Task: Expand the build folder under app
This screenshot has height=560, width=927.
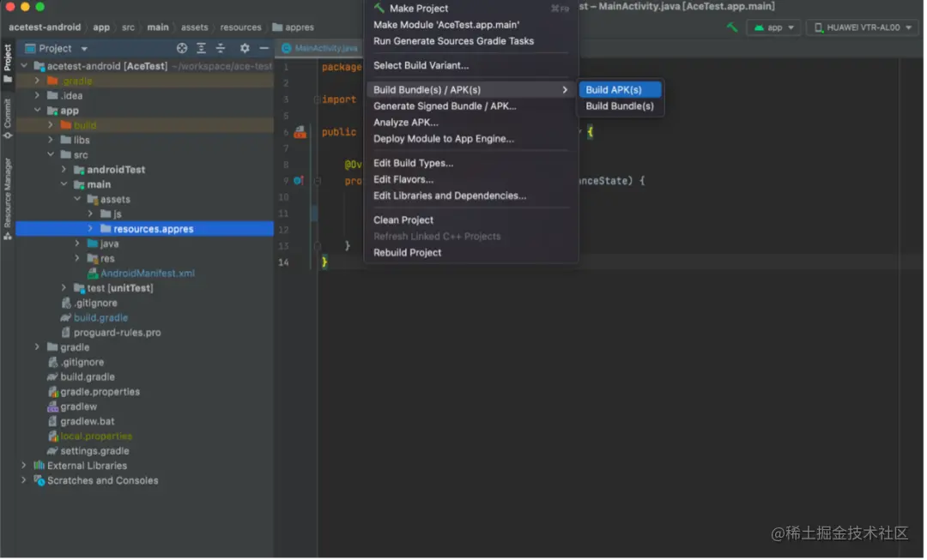Action: click(51, 125)
